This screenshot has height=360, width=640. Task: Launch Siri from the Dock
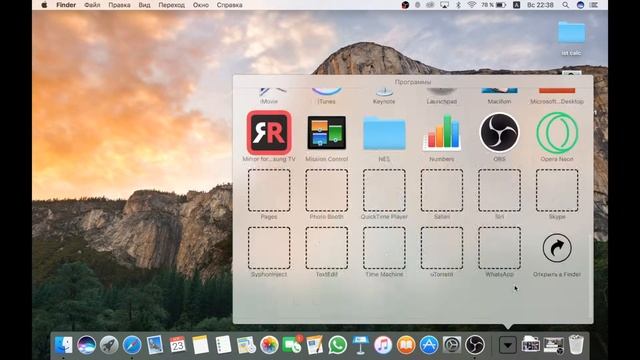pos(87,345)
